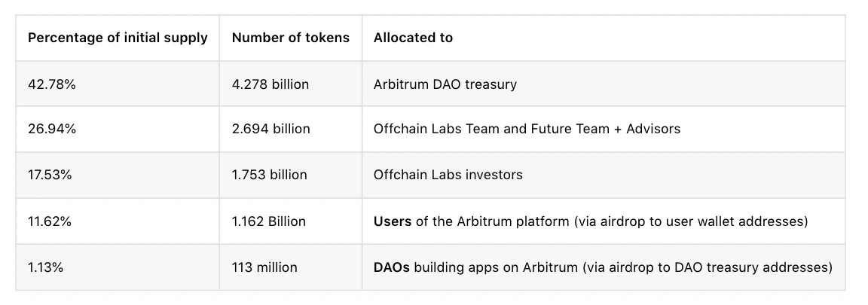Image resolution: width=868 pixels, height=305 pixels.
Task: Click the '2.694 billion' token count cell
Action: [x=291, y=129]
